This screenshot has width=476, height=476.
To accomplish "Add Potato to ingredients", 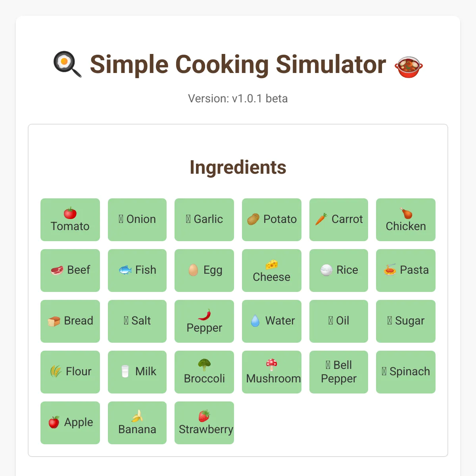I will click(272, 220).
